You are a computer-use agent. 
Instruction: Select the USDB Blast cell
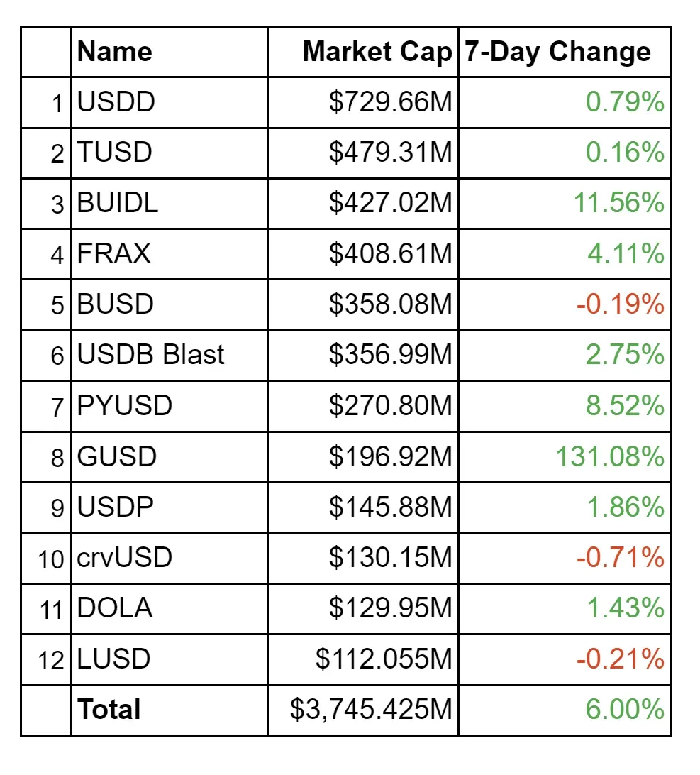click(x=150, y=355)
